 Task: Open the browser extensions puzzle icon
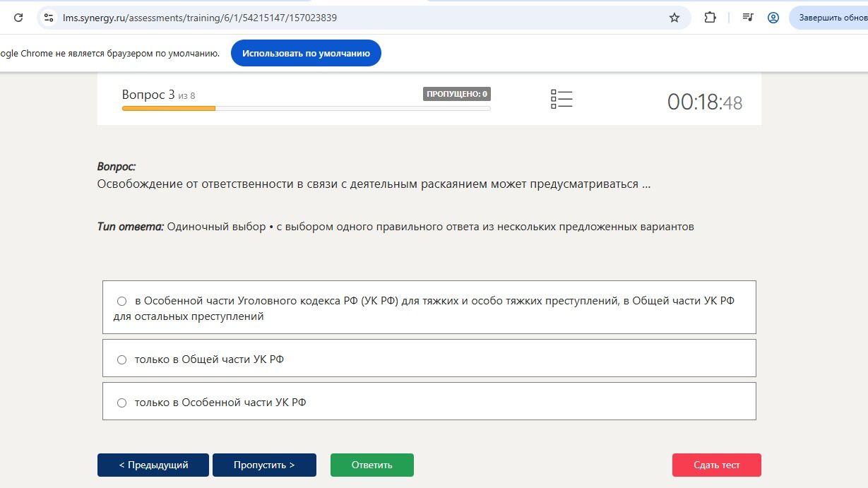pyautogui.click(x=711, y=18)
